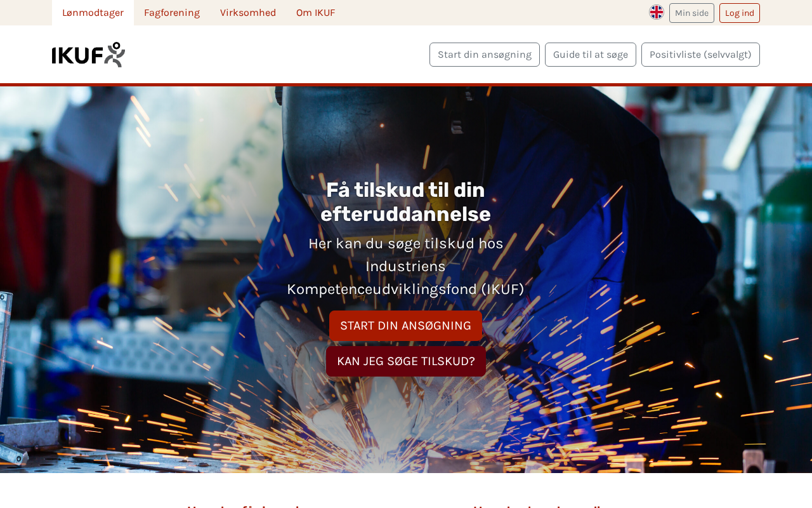This screenshot has height=508, width=812.
Task: Select the Virksomhed tab
Action: point(248,13)
